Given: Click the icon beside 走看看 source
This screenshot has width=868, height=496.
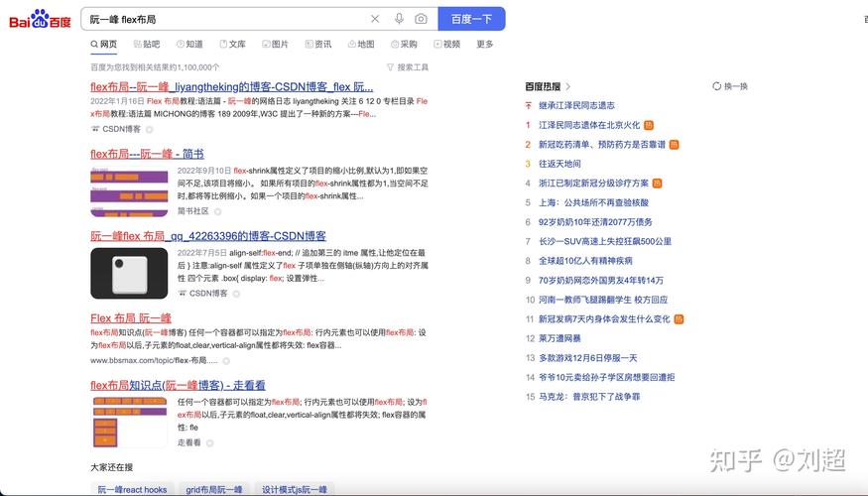Looking at the screenshot, I should [x=209, y=443].
